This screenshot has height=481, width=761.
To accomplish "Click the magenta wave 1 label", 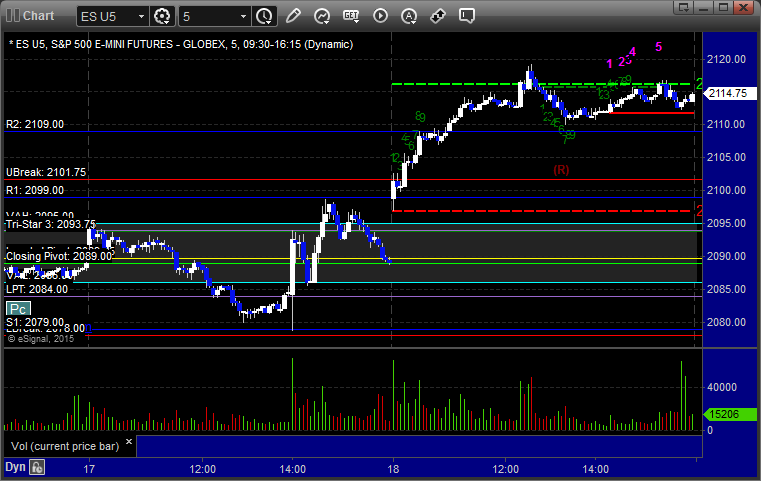I will [610, 64].
